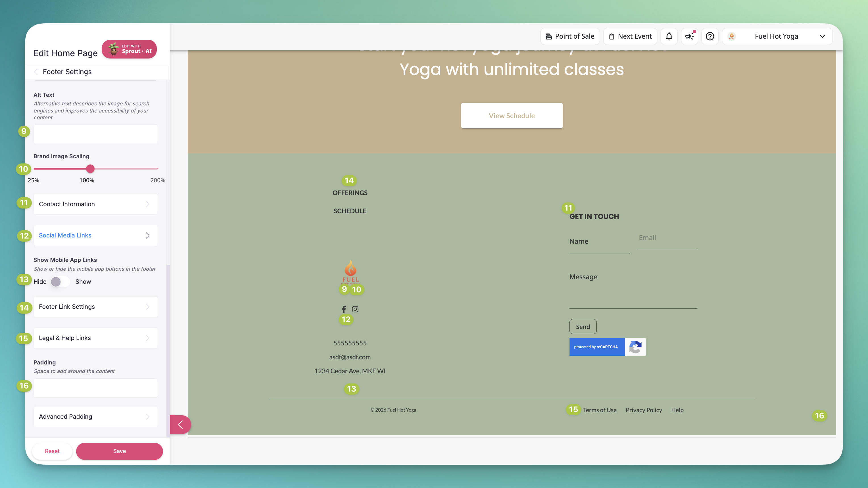Open the Facebook icon in footer
The image size is (868, 488).
click(x=344, y=309)
